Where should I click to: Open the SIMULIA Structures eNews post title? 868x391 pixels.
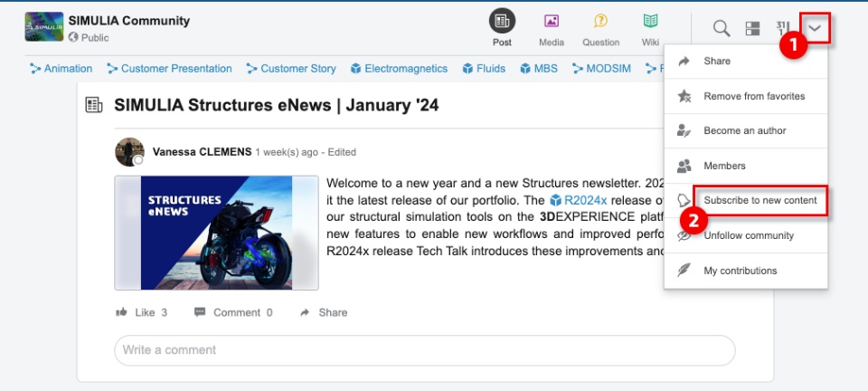[277, 105]
